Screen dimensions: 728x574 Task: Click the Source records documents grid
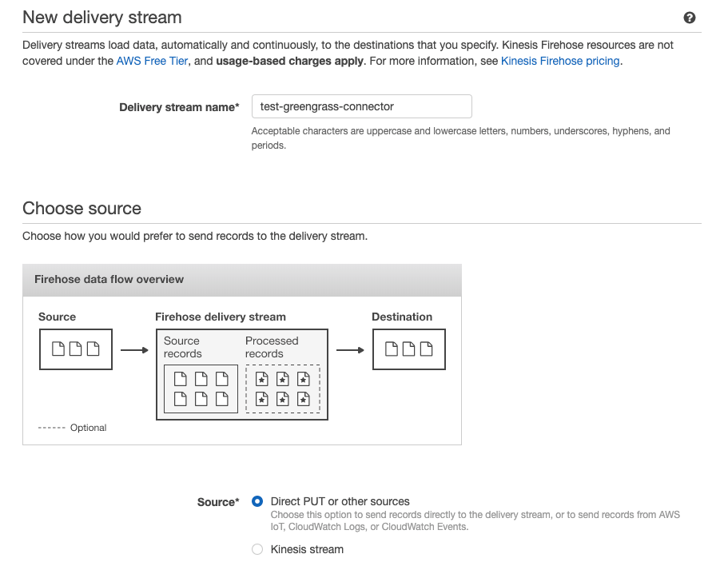pos(201,389)
